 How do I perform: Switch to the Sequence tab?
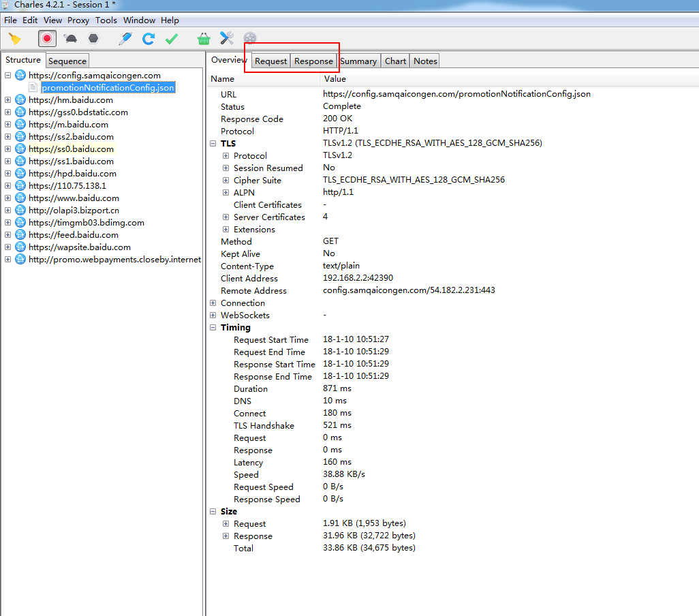pos(67,61)
